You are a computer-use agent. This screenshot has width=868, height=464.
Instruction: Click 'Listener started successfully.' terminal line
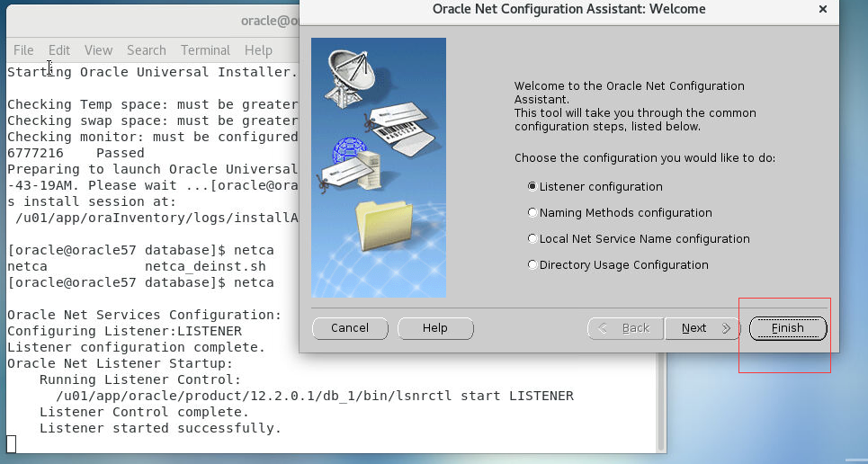click(160, 428)
